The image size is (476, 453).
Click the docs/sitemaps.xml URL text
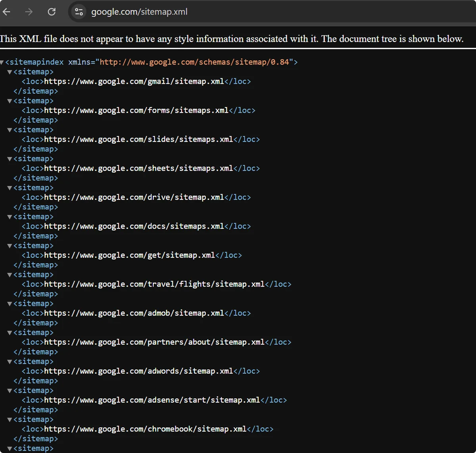coord(134,226)
